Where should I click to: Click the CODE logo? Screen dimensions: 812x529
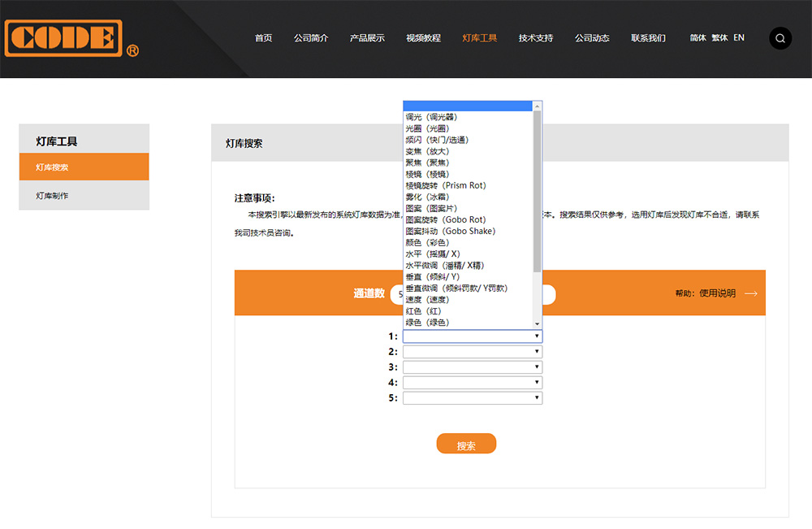(63, 39)
